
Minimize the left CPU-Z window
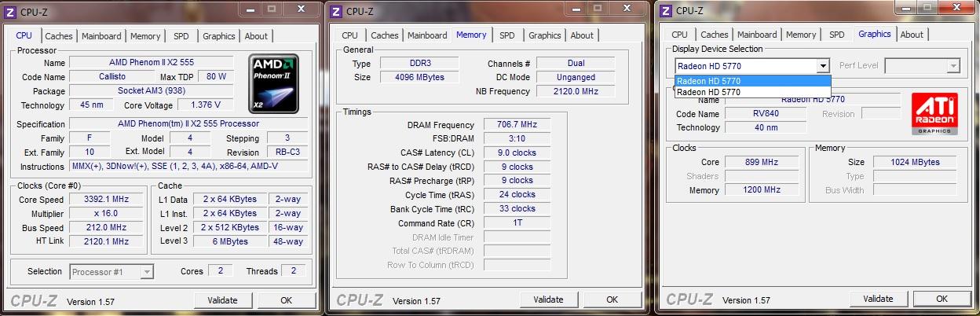coord(251,8)
